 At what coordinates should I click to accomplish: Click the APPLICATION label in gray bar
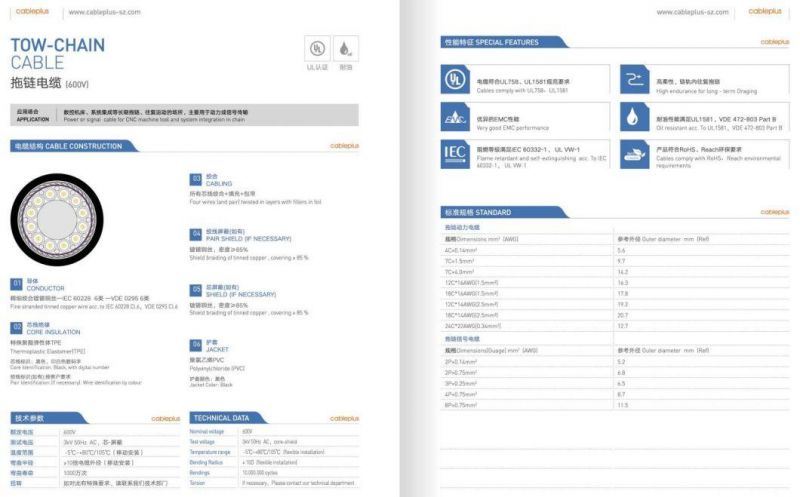pyautogui.click(x=33, y=119)
